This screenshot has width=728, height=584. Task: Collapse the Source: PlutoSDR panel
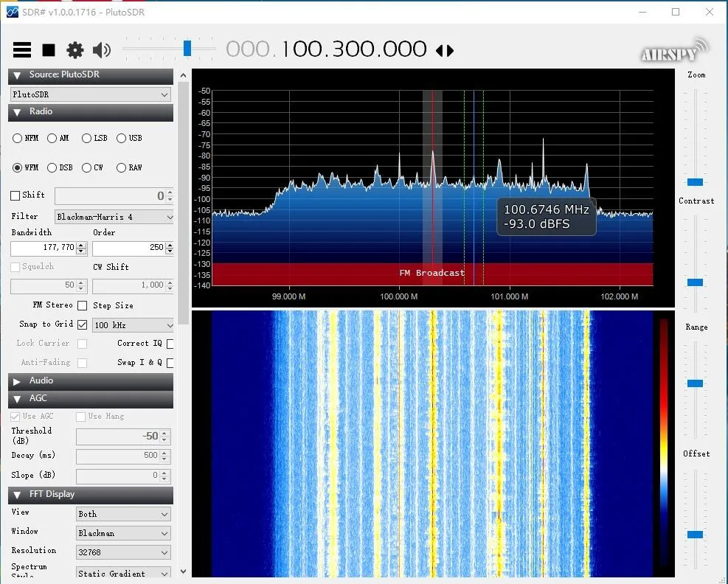(17, 75)
